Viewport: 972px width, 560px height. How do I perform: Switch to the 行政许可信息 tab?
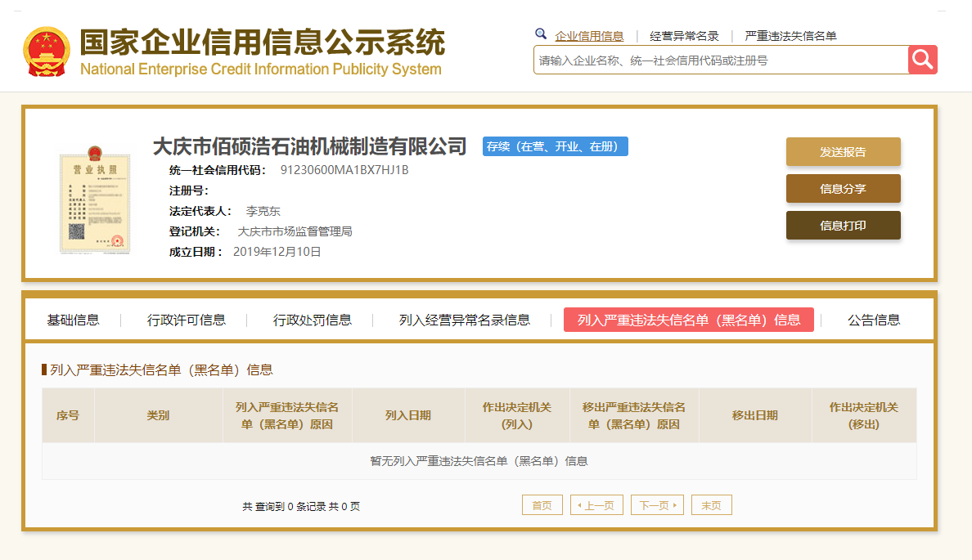tap(186, 320)
